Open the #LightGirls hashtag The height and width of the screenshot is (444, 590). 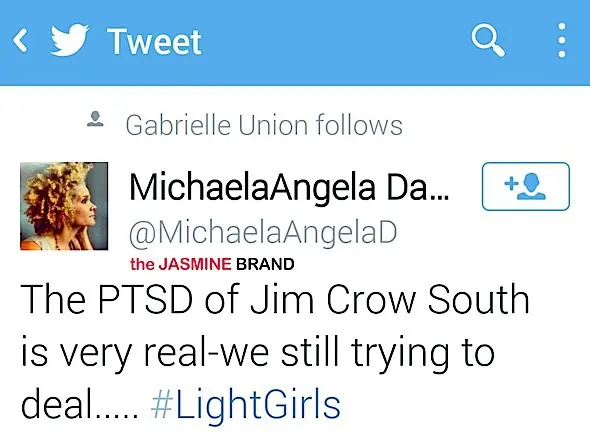pyautogui.click(x=246, y=405)
